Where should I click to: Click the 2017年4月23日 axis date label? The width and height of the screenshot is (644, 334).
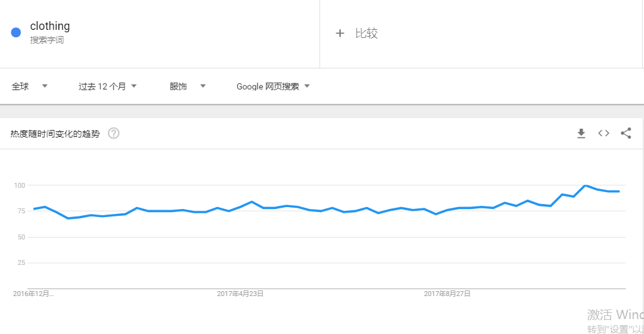coord(240,294)
